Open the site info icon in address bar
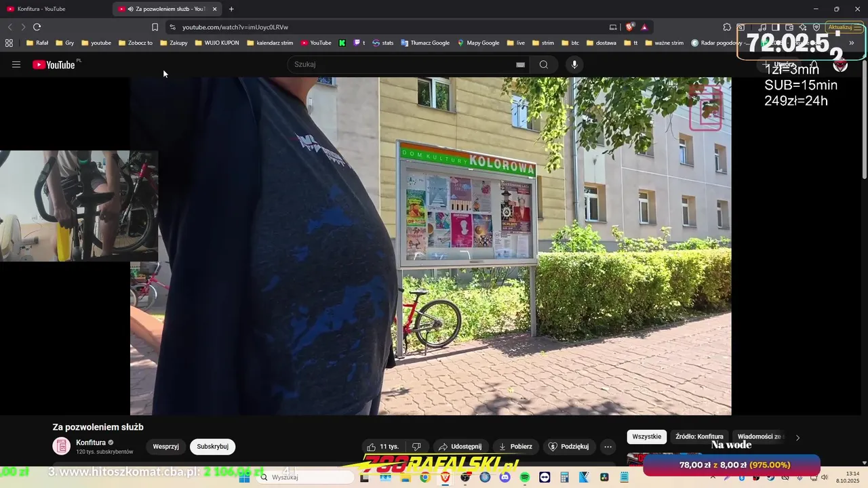This screenshot has width=868, height=488. (172, 27)
